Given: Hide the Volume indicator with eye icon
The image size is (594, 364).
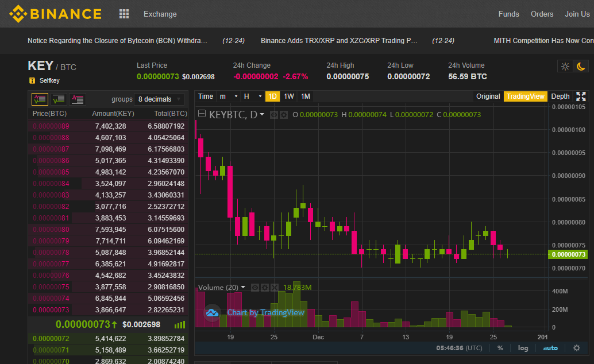Looking at the screenshot, I should coord(255,288).
